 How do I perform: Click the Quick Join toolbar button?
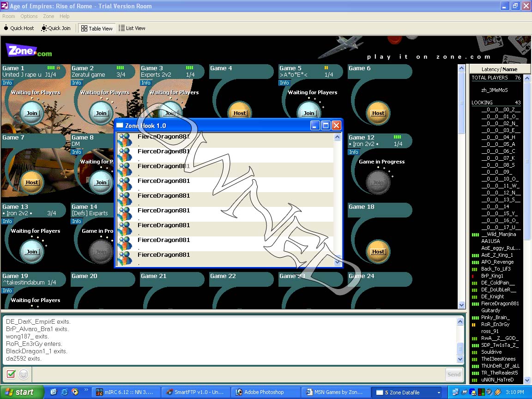pyautogui.click(x=56, y=28)
